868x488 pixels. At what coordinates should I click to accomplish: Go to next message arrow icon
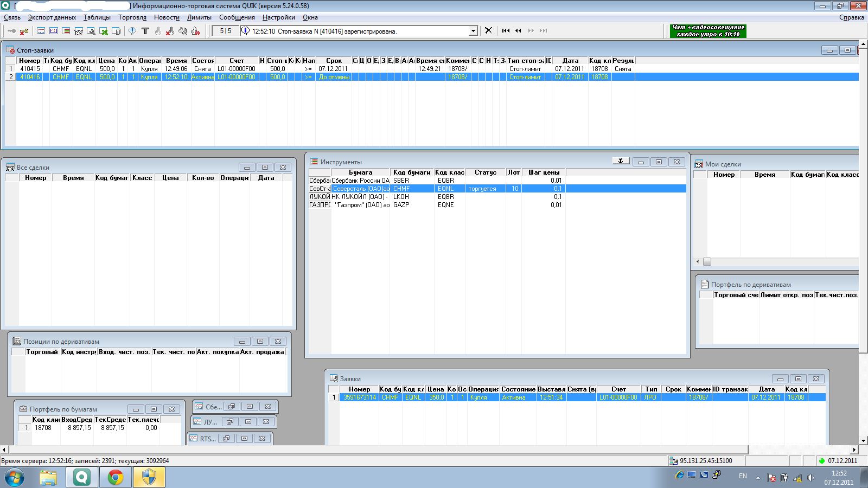[x=531, y=30]
